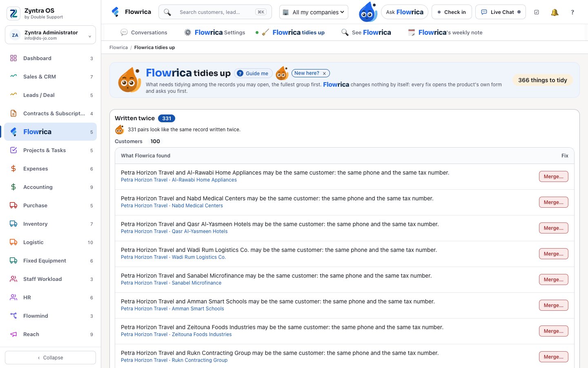Click the 366 things to tidy badge
Image resolution: width=588 pixels, height=368 pixels.
point(543,80)
